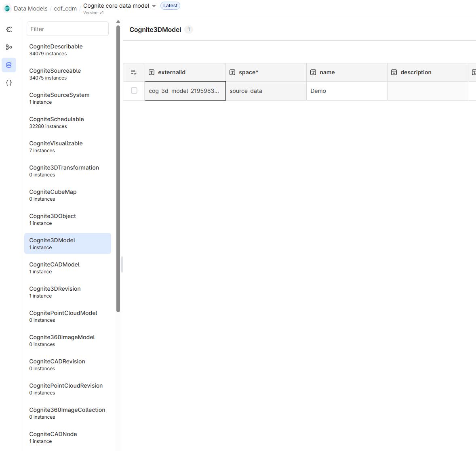
Task: Select the data management database icon
Action: [9, 65]
